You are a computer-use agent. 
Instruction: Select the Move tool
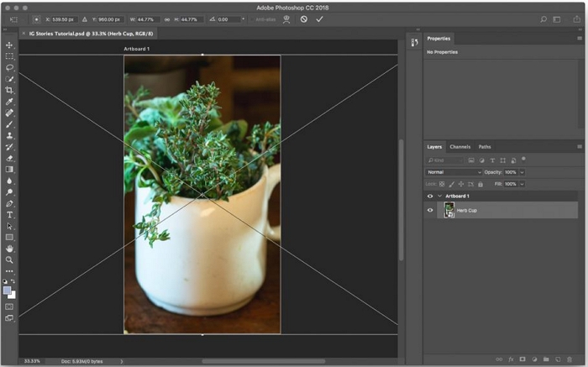pyautogui.click(x=9, y=45)
